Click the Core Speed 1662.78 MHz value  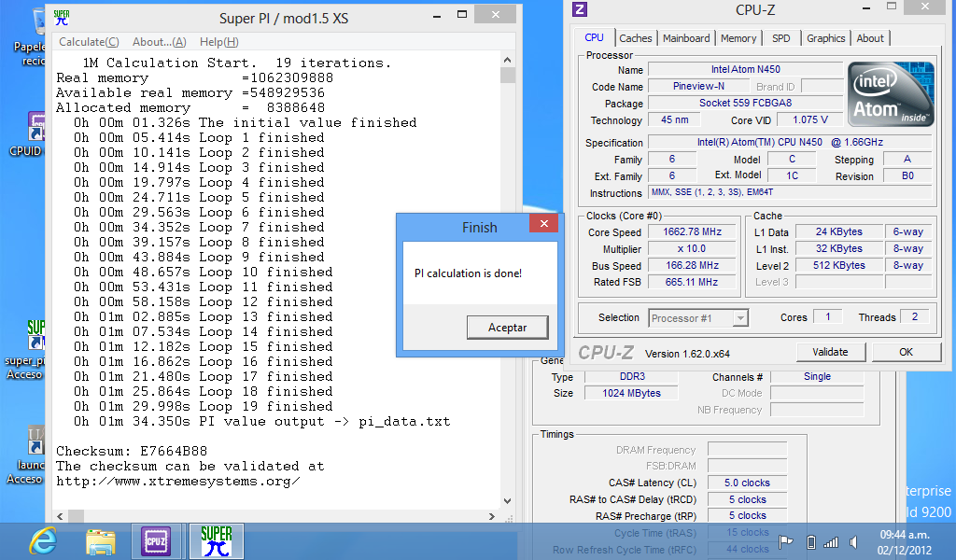click(692, 232)
